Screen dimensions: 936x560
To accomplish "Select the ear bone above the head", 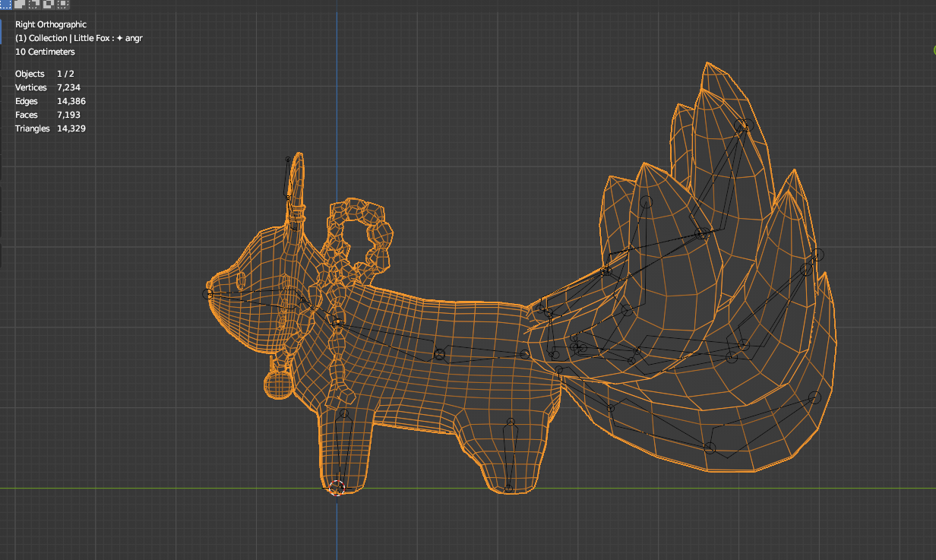I will click(288, 179).
